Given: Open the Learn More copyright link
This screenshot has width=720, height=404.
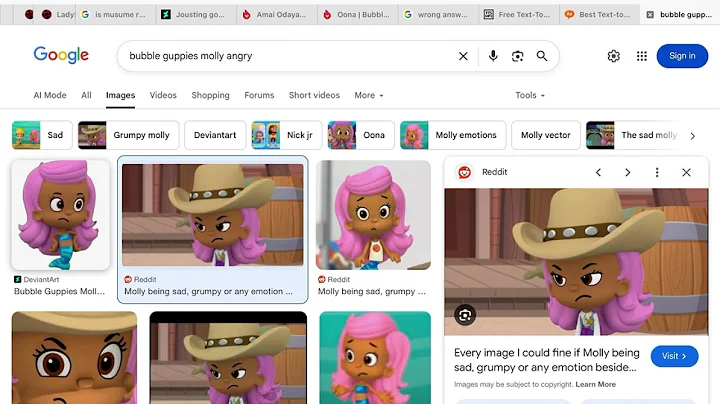Looking at the screenshot, I should coord(596,385).
